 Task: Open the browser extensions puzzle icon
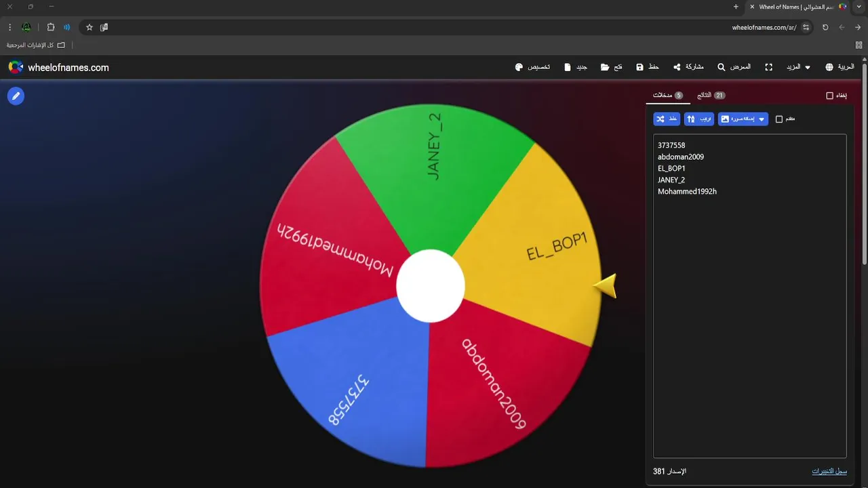tap(51, 27)
